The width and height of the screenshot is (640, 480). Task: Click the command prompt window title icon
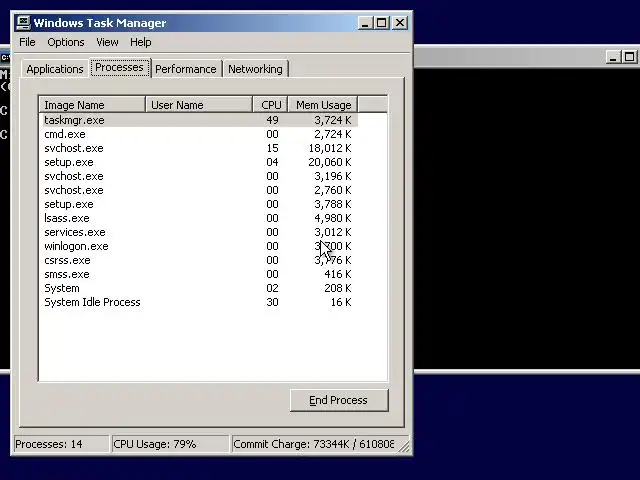pyautogui.click(x=5, y=57)
